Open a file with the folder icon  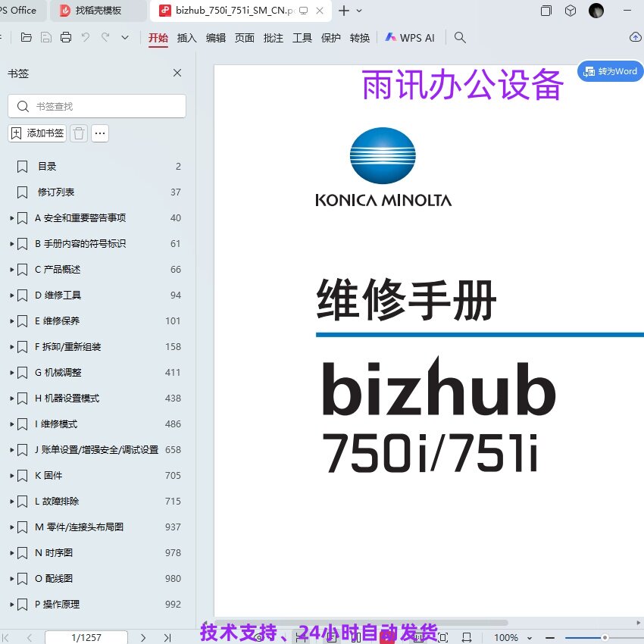click(x=27, y=37)
